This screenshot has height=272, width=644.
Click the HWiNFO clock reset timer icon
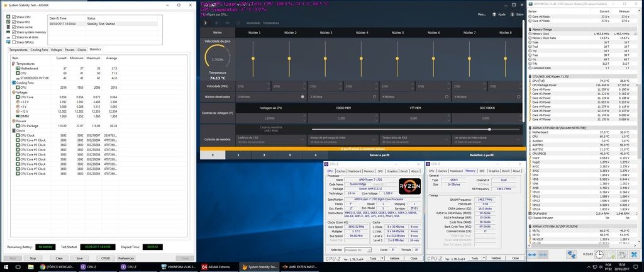tap(599, 255)
